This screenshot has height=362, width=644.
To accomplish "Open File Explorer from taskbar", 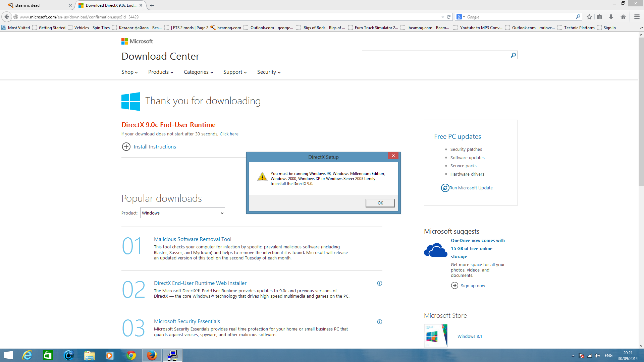I will coord(90,355).
